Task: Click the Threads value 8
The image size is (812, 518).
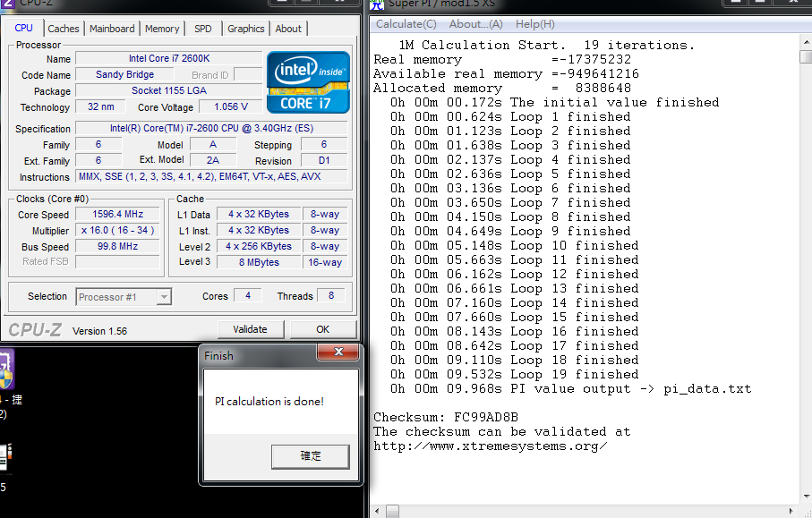Action: click(331, 295)
